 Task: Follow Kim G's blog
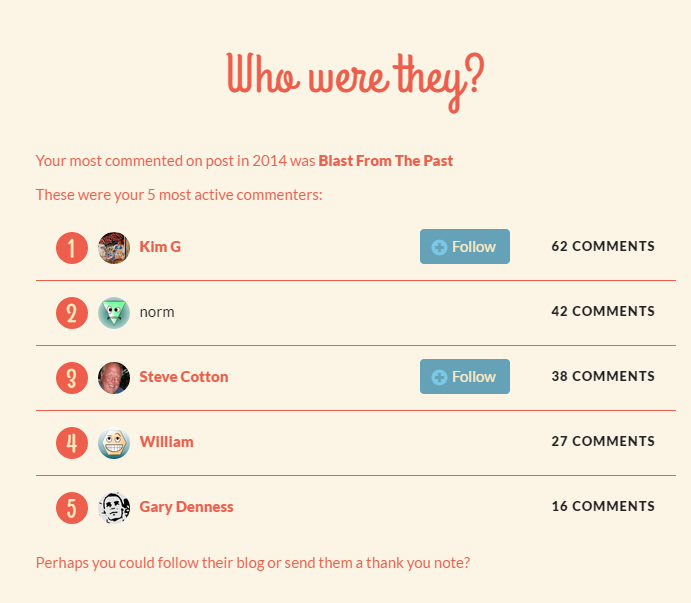tap(465, 247)
